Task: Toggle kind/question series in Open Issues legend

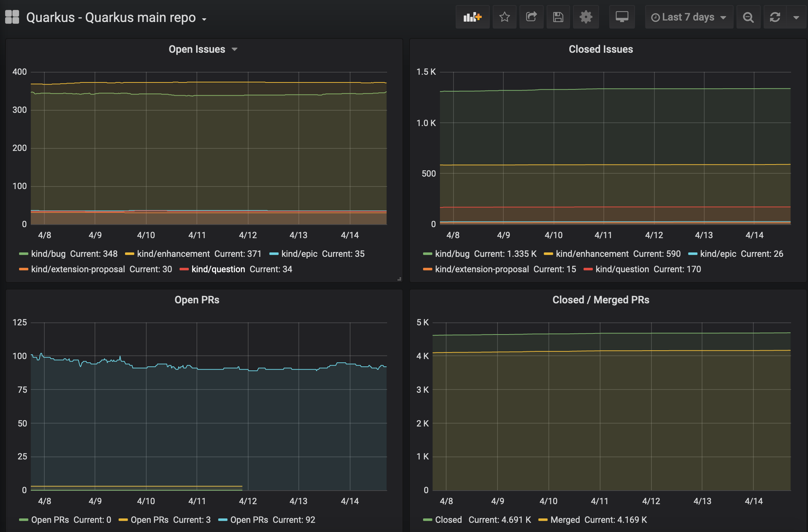Action: pos(218,269)
